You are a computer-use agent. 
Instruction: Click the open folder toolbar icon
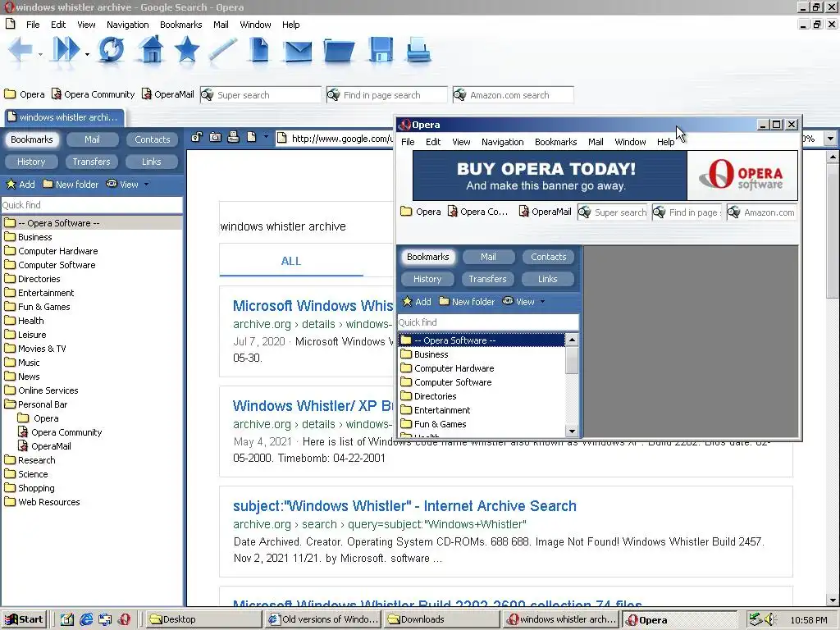(339, 52)
